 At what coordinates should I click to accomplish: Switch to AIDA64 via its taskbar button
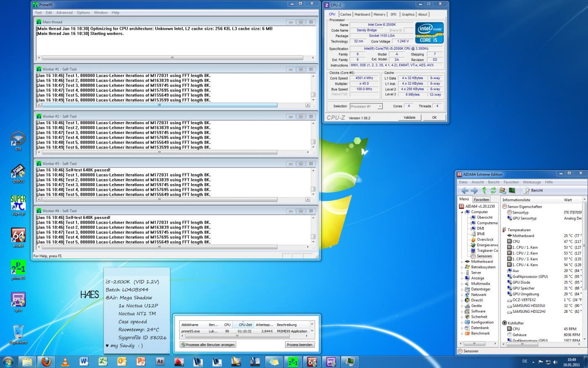pyautogui.click(x=312, y=361)
